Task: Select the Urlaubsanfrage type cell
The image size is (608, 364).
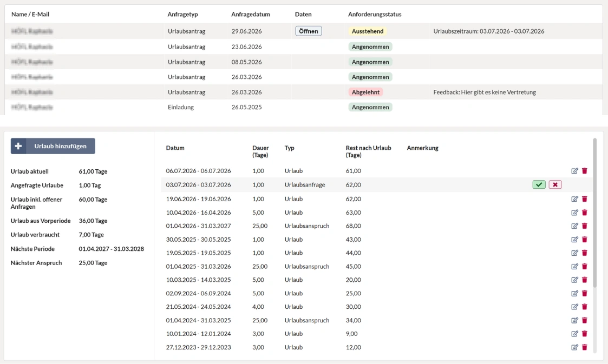Action: pyautogui.click(x=305, y=185)
